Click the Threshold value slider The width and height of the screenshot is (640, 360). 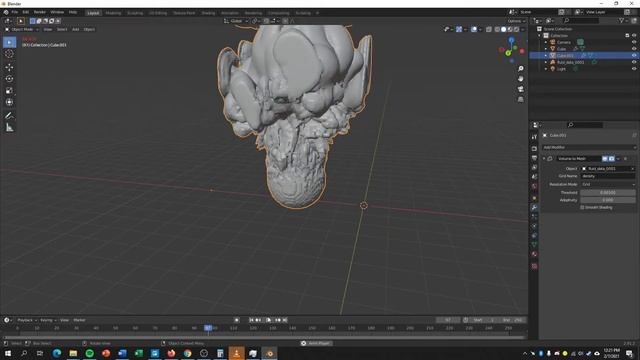coord(608,193)
